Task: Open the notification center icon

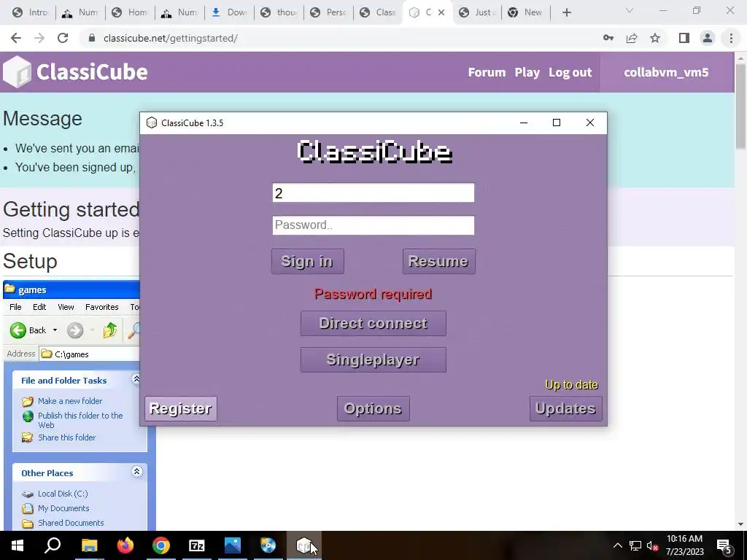Action: pyautogui.click(x=724, y=545)
